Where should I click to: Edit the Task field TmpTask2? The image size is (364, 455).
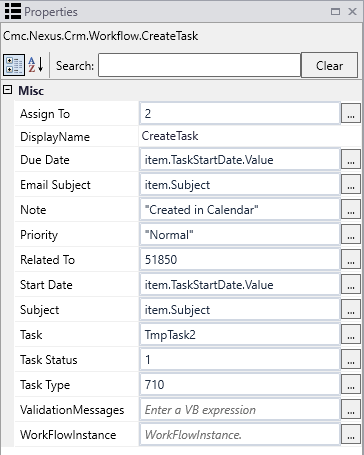(240, 335)
